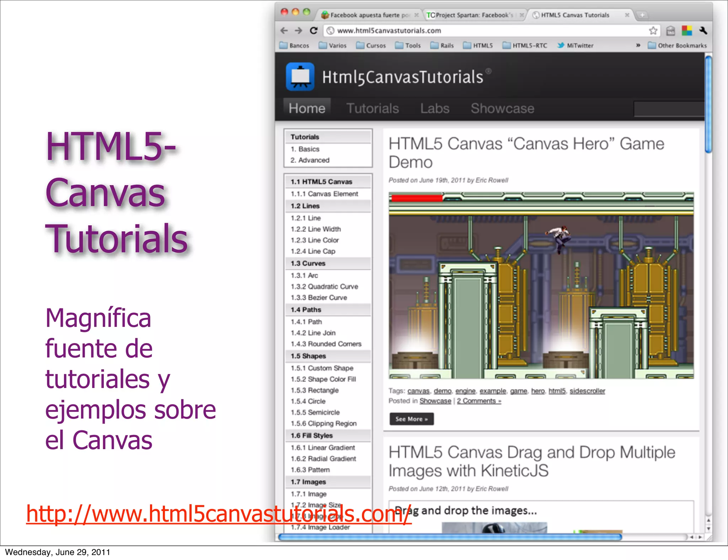Image resolution: width=728 pixels, height=560 pixels.
Task: Close the Facebook apuesta fuerte tab
Action: (x=416, y=15)
